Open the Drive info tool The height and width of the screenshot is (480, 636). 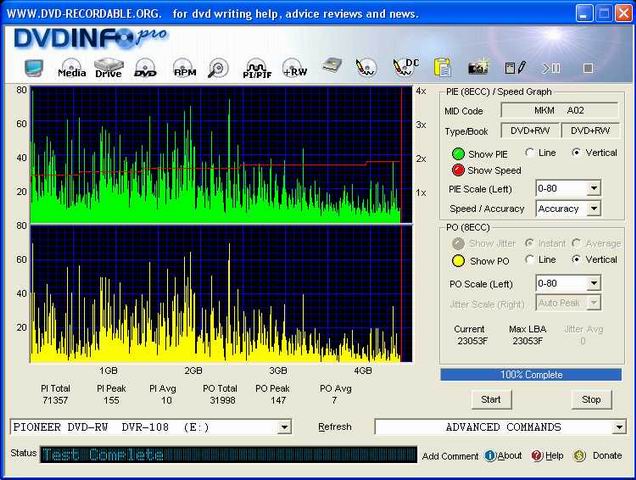pos(109,68)
